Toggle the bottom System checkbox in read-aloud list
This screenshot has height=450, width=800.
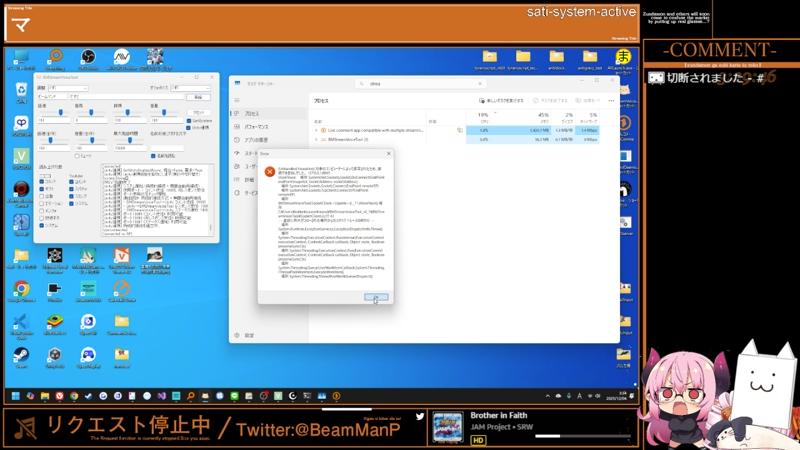(x=42, y=225)
